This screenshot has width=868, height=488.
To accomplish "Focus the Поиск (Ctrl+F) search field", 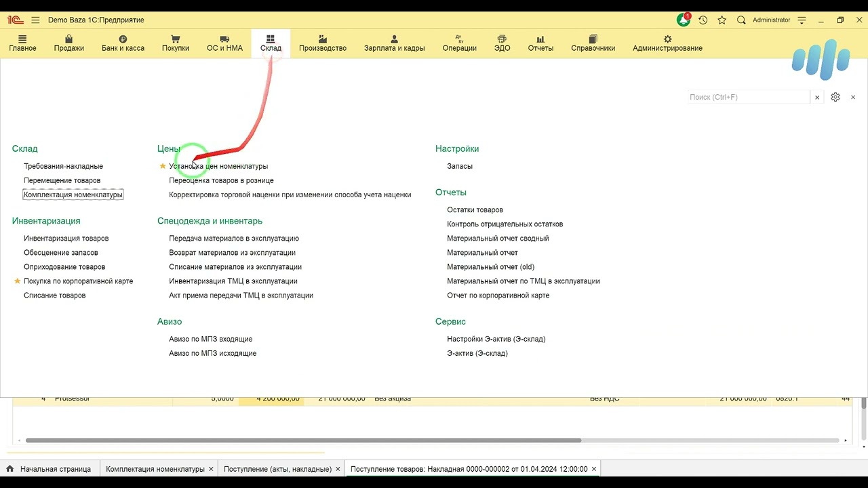I will point(748,98).
